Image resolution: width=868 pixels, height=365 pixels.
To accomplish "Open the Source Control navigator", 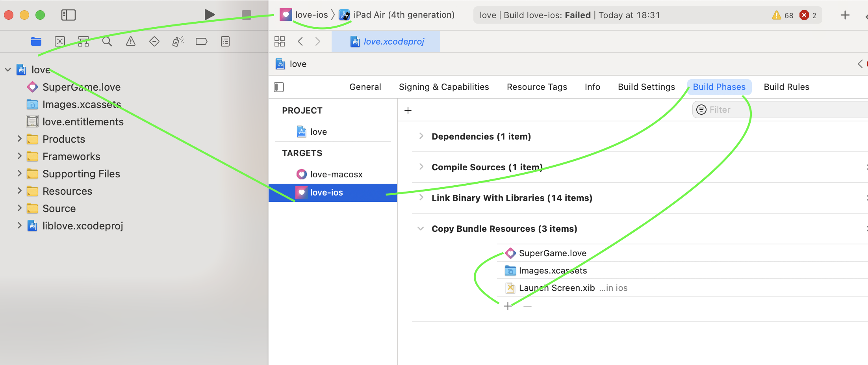I will [60, 41].
